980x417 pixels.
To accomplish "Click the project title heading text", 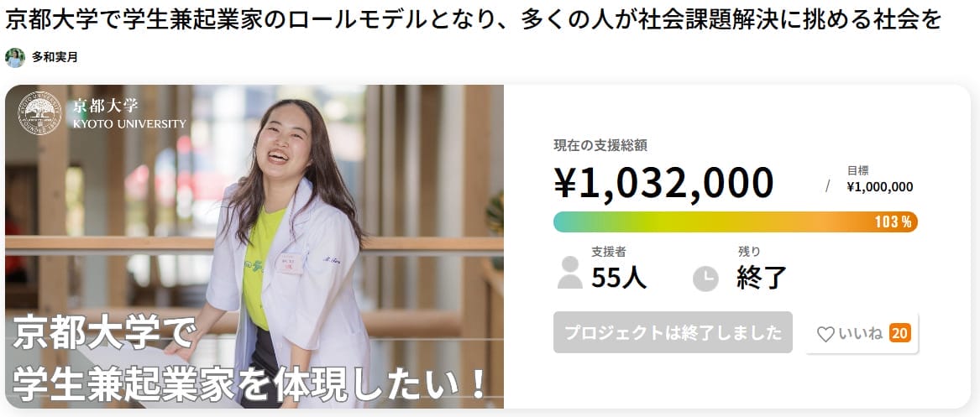I will [x=473, y=20].
